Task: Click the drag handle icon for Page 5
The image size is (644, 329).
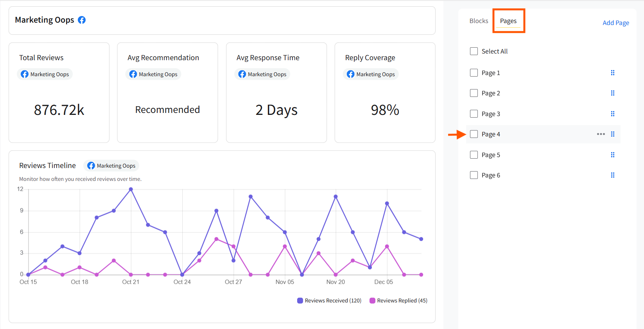Action: coord(613,155)
